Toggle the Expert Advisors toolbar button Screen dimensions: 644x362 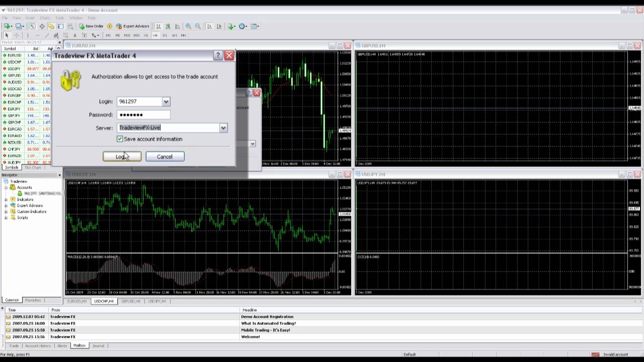132,26
